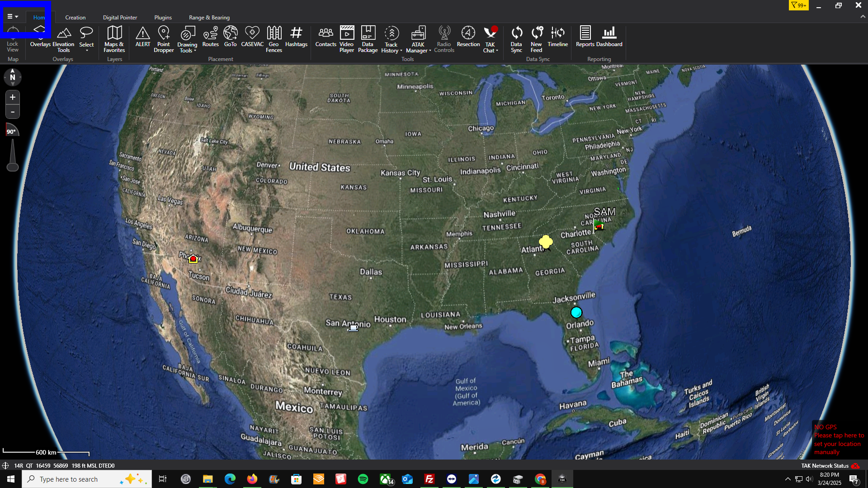Open Radio Controls

(x=444, y=39)
